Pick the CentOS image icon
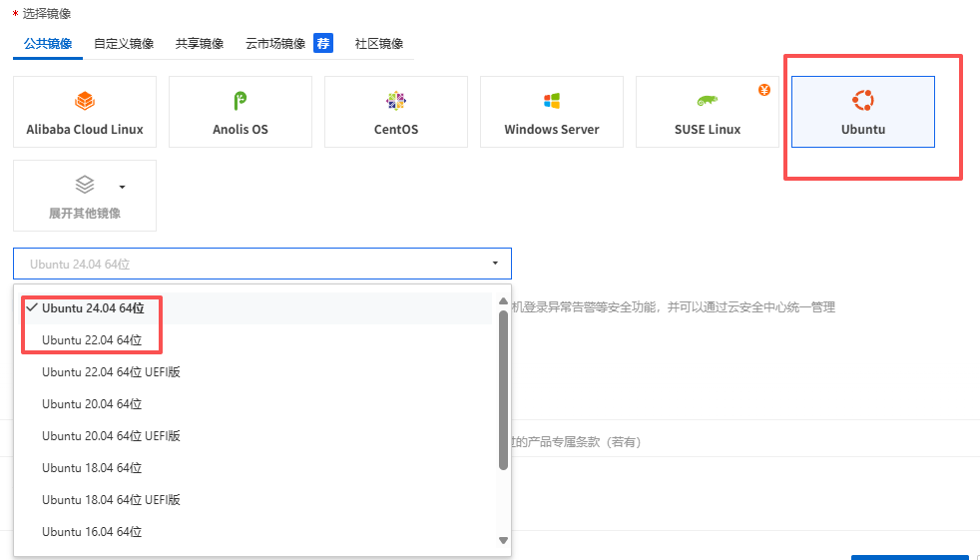This screenshot has width=980, height=560. 396,101
